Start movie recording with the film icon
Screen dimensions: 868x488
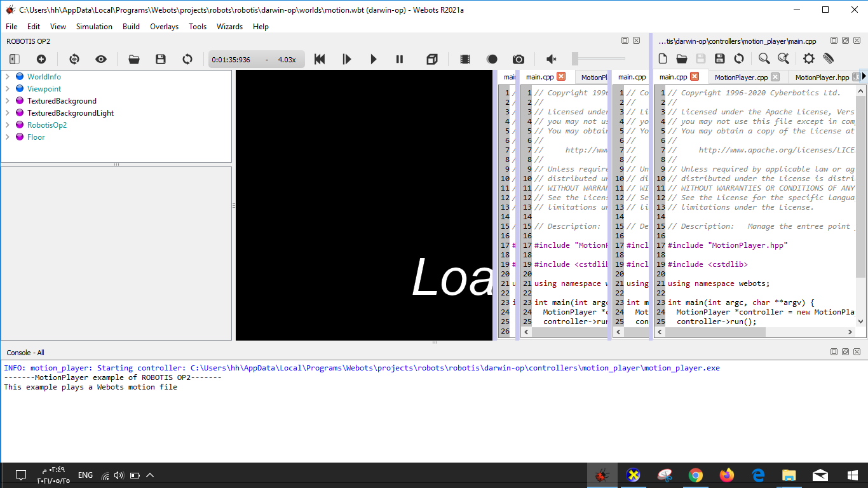point(463,58)
